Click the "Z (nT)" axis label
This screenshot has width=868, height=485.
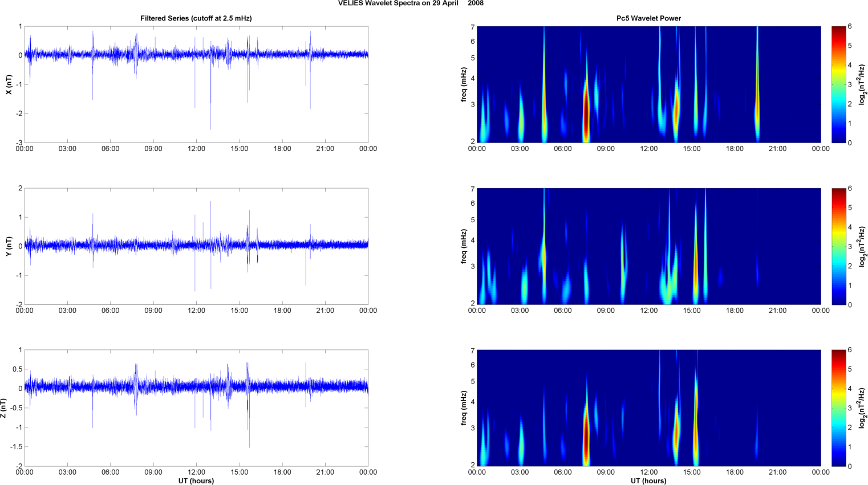[x=3, y=408]
